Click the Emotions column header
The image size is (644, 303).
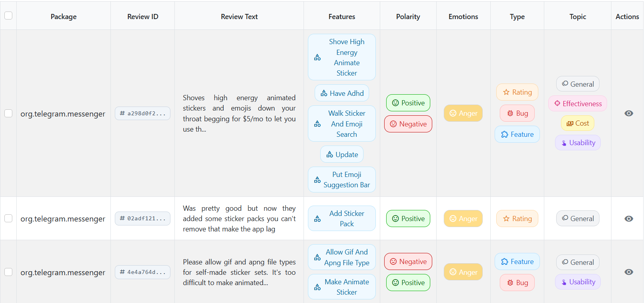coord(463,17)
